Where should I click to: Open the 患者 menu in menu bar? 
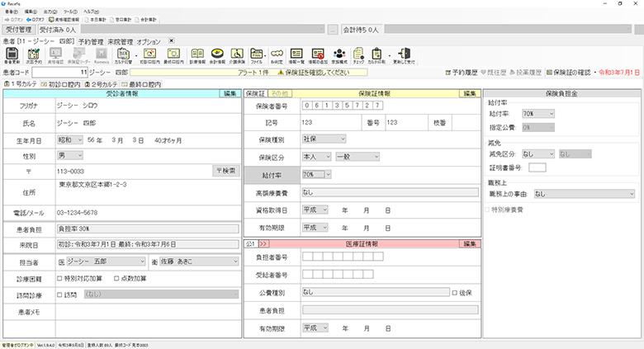tap(11, 12)
